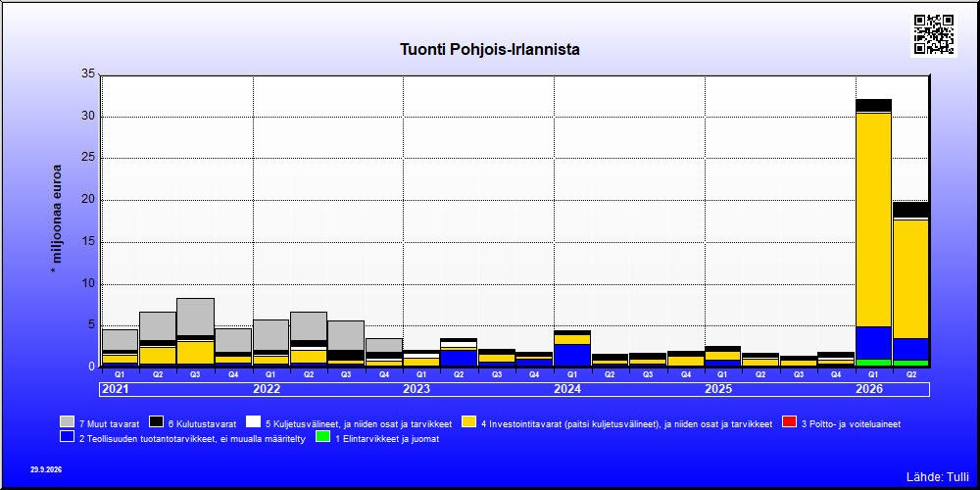Click the QR code image

point(934,34)
